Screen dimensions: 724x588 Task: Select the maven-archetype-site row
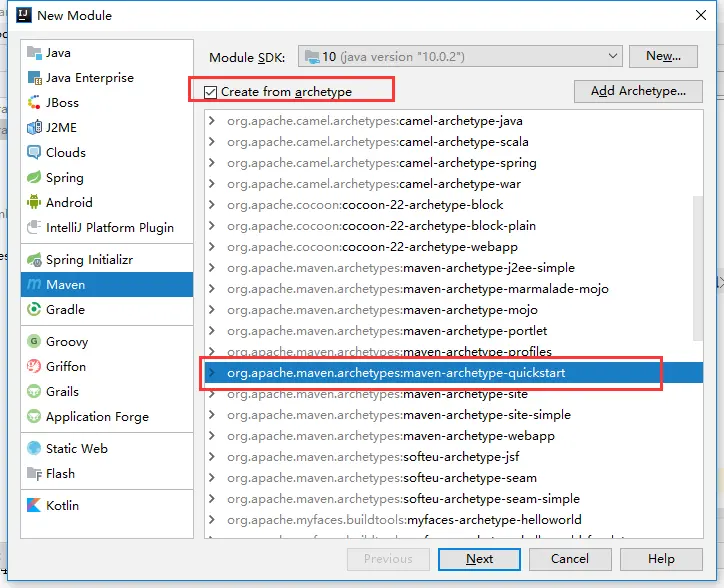(x=454, y=394)
